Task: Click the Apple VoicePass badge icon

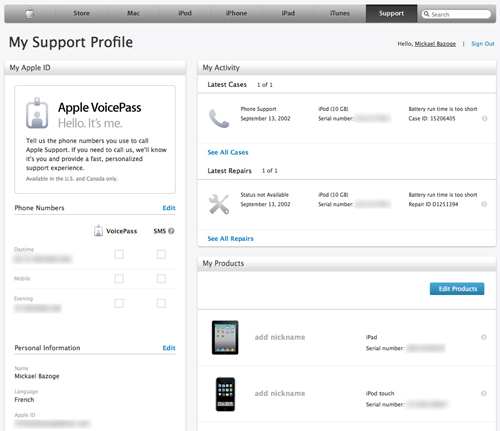Action: pyautogui.click(x=37, y=113)
